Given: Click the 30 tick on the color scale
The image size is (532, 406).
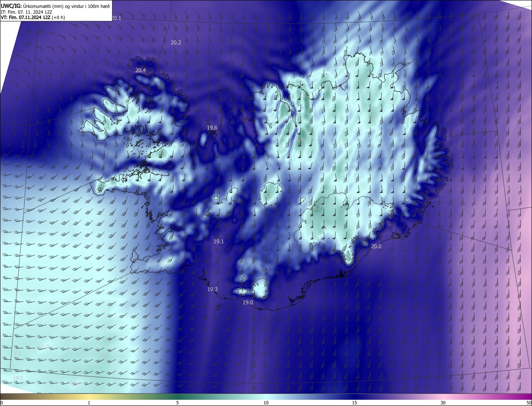Looking at the screenshot, I should click(x=443, y=403).
